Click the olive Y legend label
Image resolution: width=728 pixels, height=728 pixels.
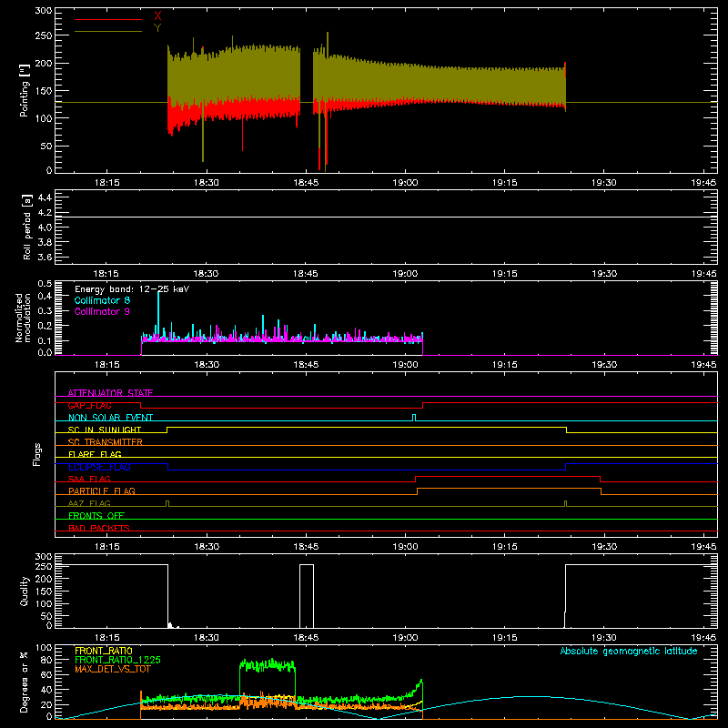157,28
